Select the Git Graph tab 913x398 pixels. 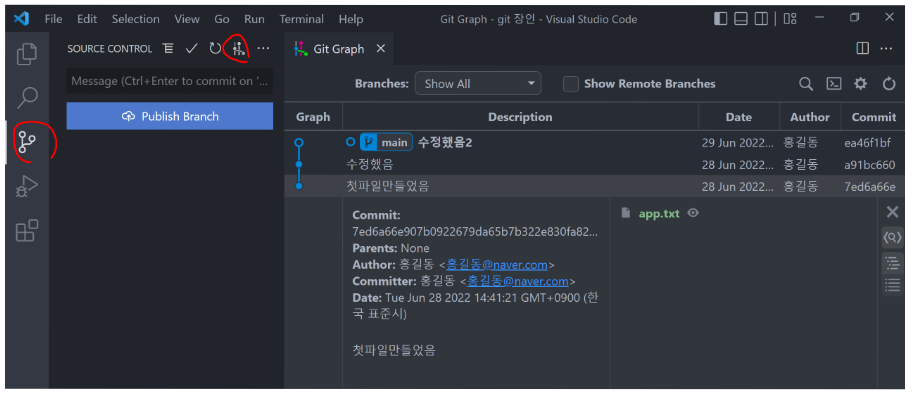(339, 49)
